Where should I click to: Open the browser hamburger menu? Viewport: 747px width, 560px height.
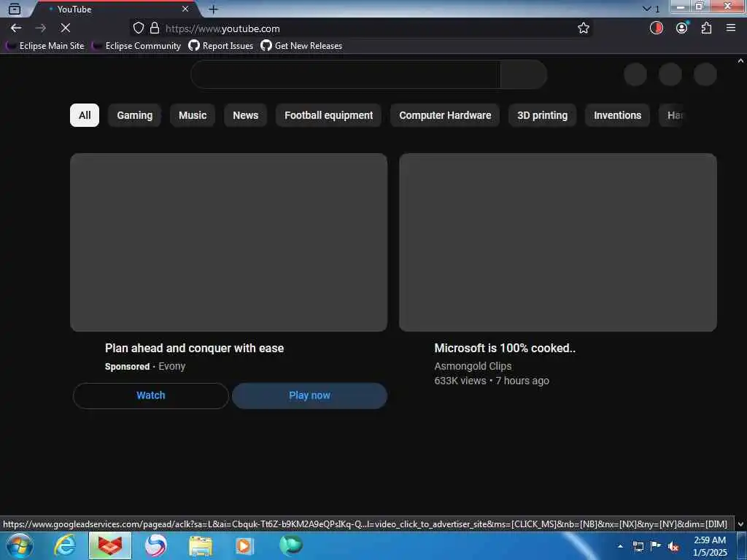(731, 28)
